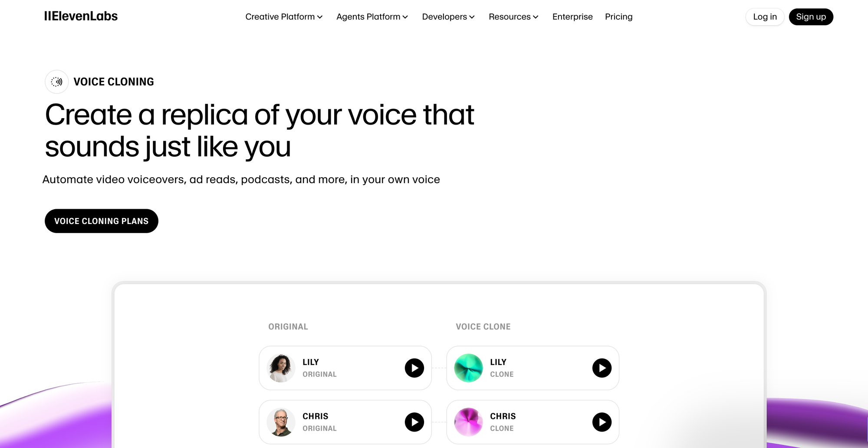Open the Resources dropdown menu
The image size is (868, 448).
[513, 17]
